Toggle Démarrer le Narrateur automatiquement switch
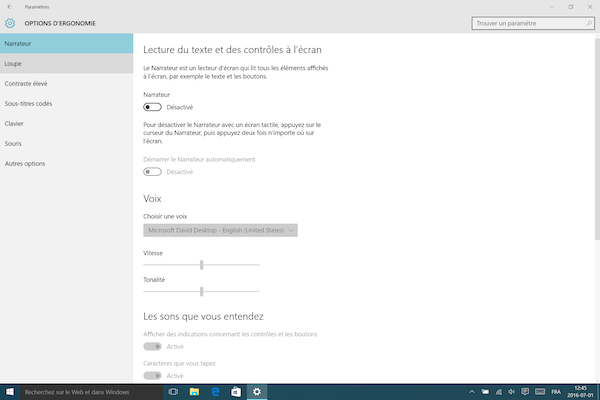The width and height of the screenshot is (600, 400). [152, 172]
